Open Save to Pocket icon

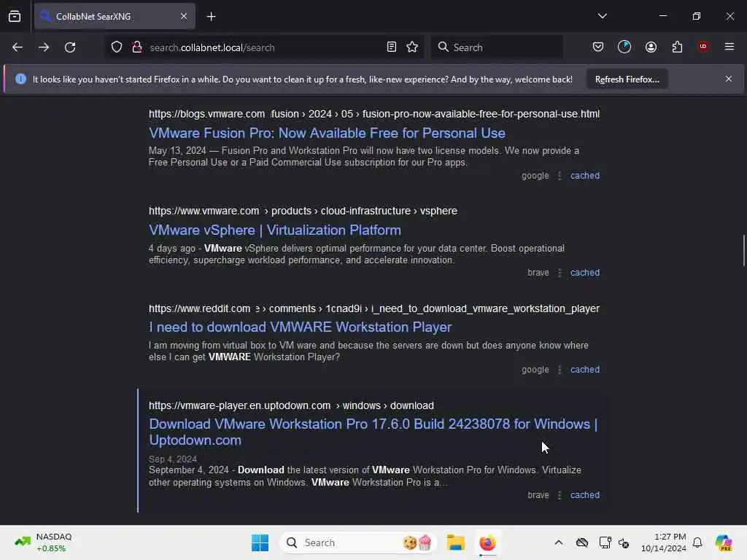point(598,47)
